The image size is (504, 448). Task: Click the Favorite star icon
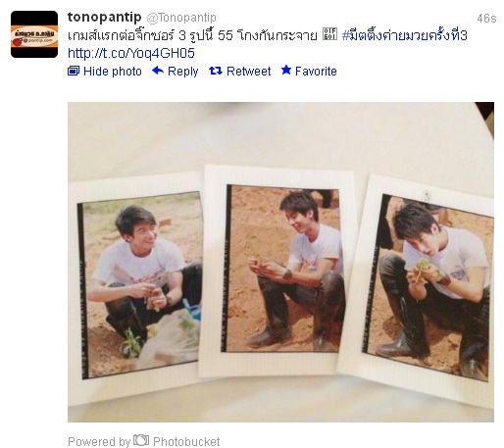pos(286,70)
